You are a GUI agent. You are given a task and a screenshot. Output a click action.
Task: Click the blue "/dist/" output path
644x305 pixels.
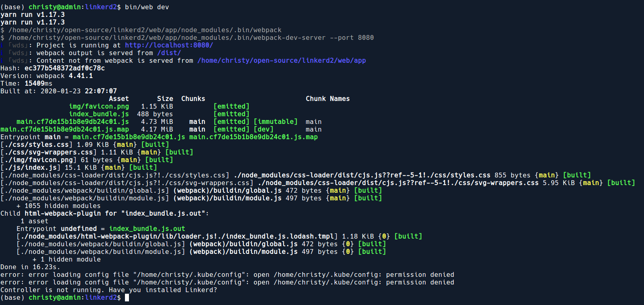click(x=169, y=53)
